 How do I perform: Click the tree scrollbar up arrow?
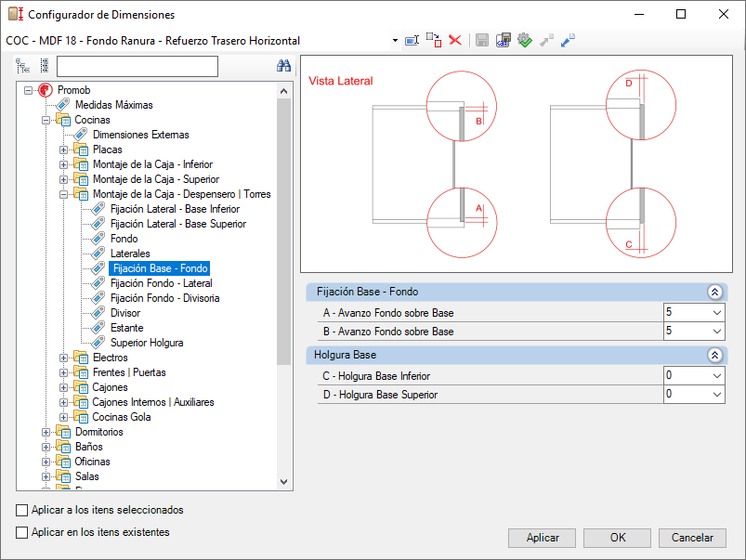click(x=284, y=91)
